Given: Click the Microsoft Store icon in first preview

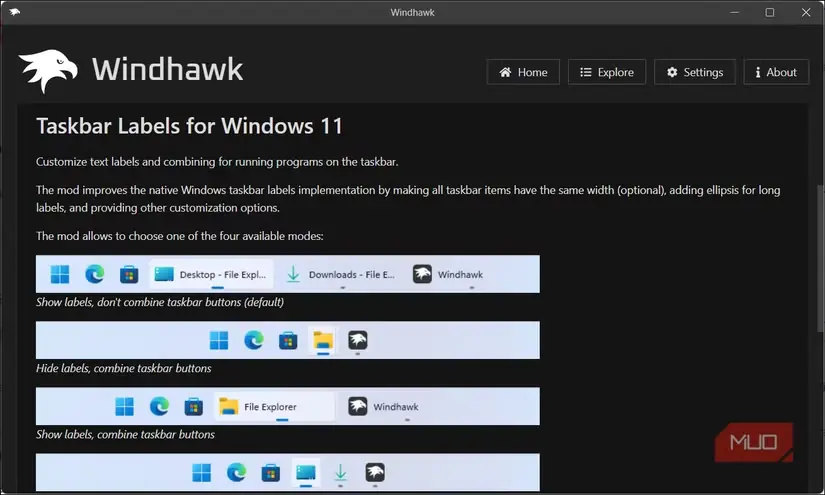Looking at the screenshot, I should 129,274.
